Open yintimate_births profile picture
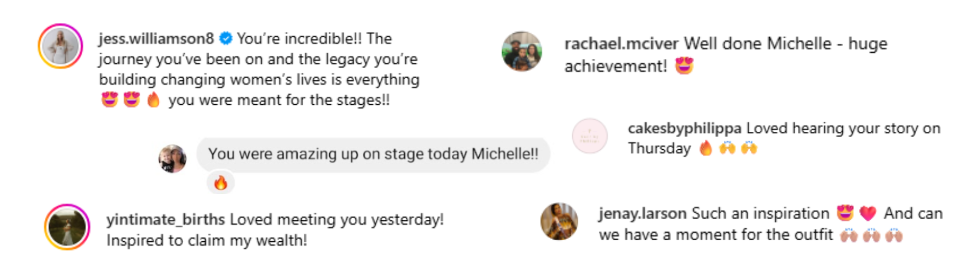Viewport: 980px width, 276px height. (67, 227)
